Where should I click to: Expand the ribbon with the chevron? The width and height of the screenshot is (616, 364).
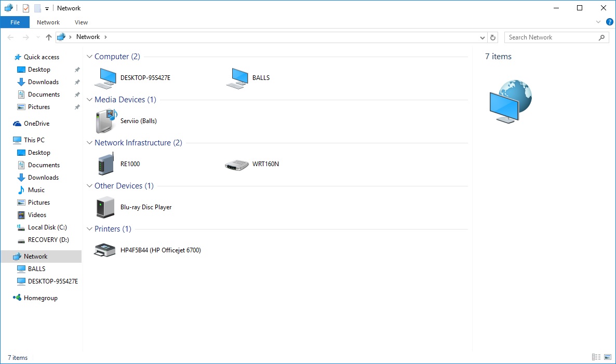point(598,22)
